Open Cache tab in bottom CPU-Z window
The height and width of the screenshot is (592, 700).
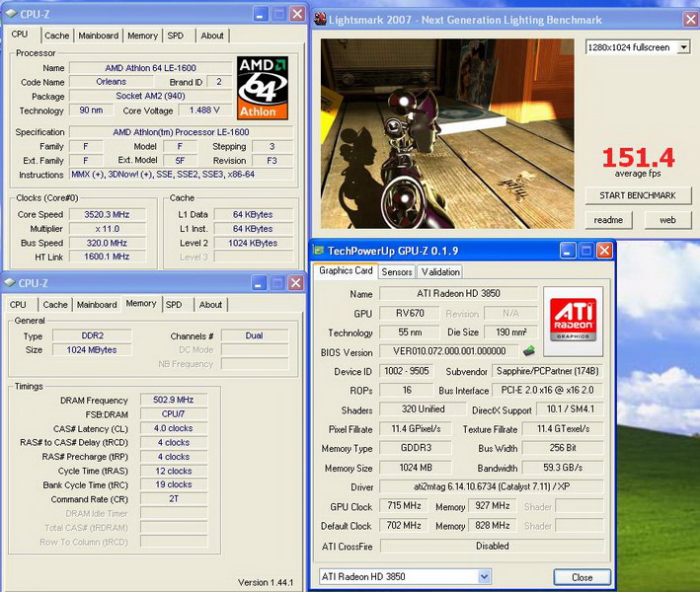55,305
